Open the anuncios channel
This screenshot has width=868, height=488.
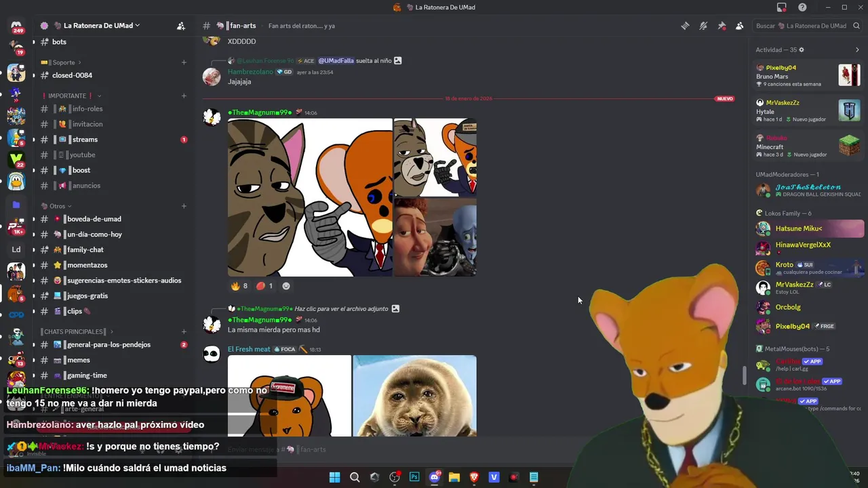(x=114, y=186)
